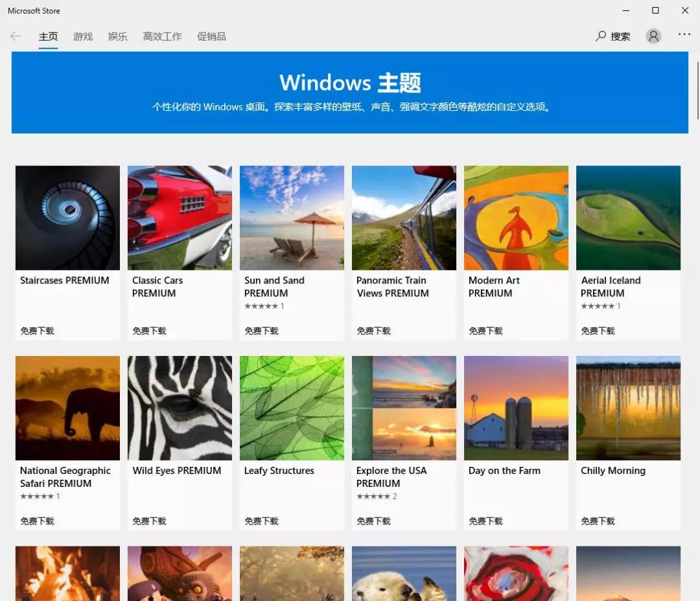
Task: Open the 高效工作 section
Action: [162, 36]
